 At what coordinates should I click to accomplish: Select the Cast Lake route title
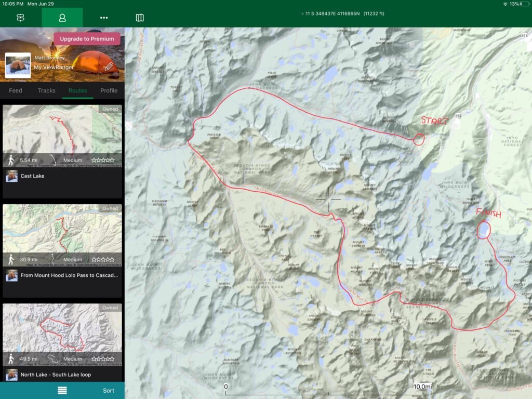(32, 176)
